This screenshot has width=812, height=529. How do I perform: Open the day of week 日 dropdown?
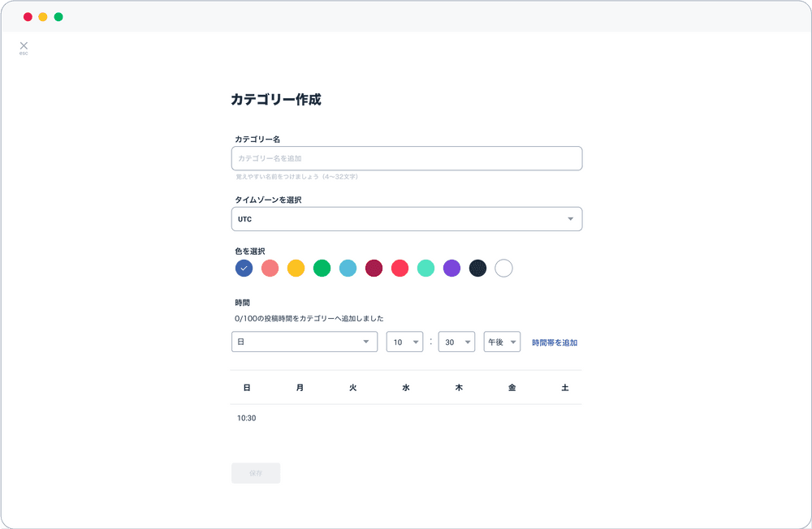coord(304,342)
